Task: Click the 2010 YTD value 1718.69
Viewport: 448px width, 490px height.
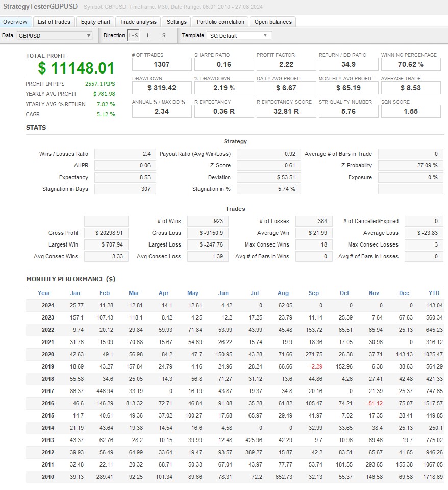Action: (433, 477)
